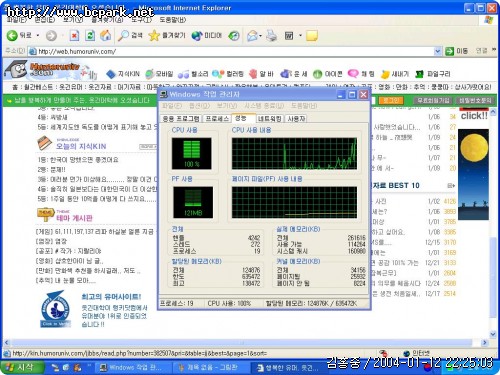Screen dimensions: 500x375
Task: Click the CPU usage 100% gauge
Action: point(191,153)
